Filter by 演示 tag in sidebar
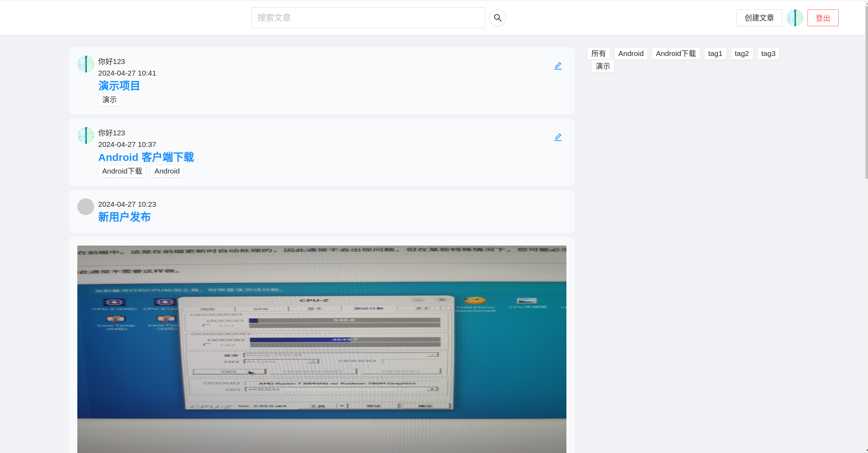This screenshot has height=453, width=868. coord(603,66)
